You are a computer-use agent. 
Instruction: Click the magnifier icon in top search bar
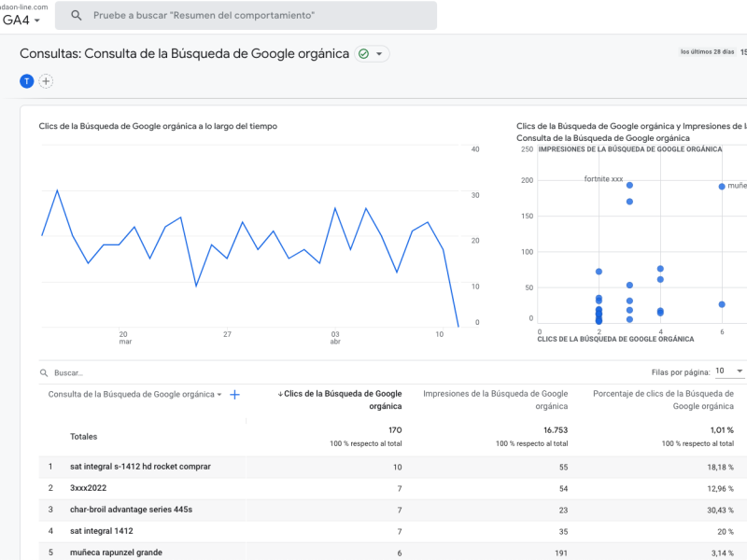tap(77, 15)
